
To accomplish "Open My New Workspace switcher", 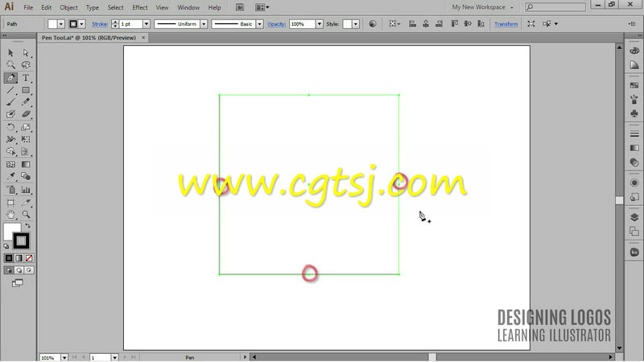I will click(482, 7).
